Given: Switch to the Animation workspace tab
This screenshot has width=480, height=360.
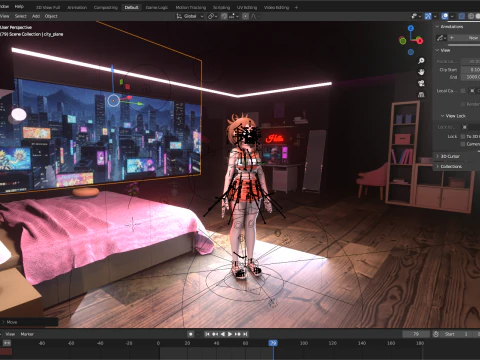Looking at the screenshot, I should click(77, 7).
